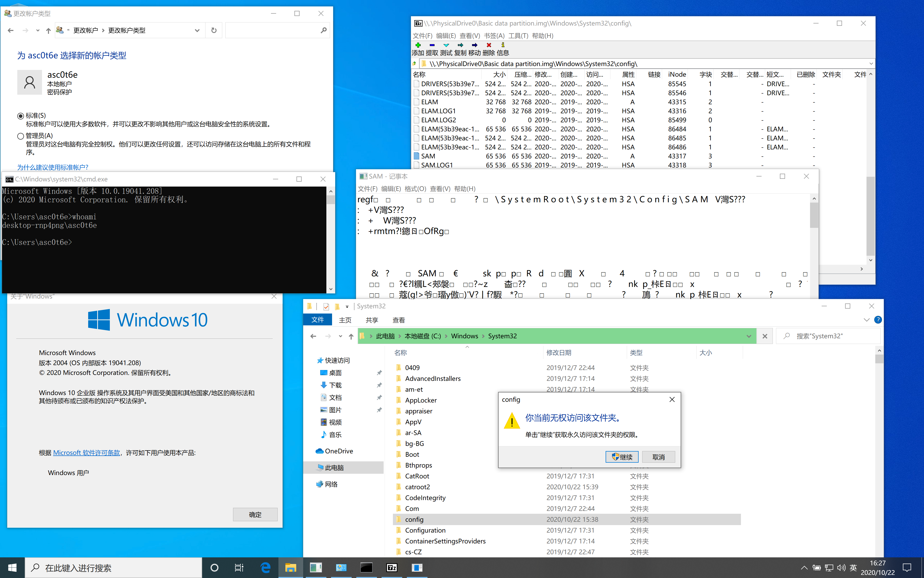Viewport: 924px width, 578px height.
Task: Click the 7-Zip Delete (删除) toolbar icon
Action: pyautogui.click(x=489, y=45)
